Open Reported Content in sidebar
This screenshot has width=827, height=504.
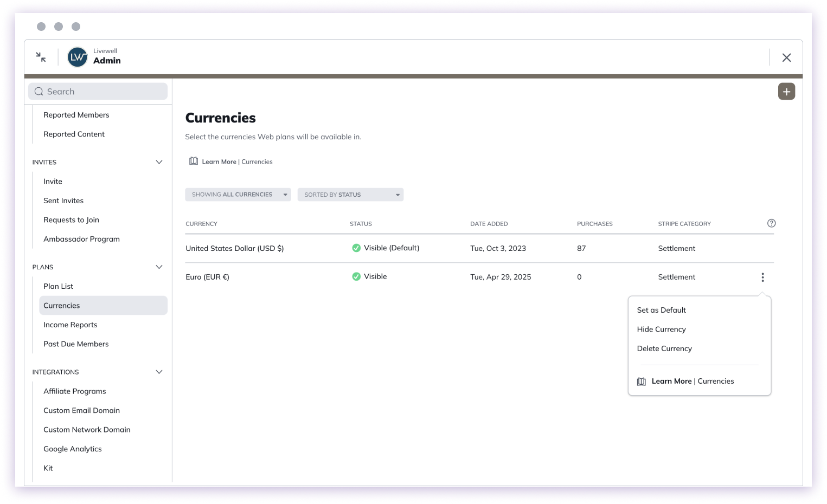pos(74,134)
